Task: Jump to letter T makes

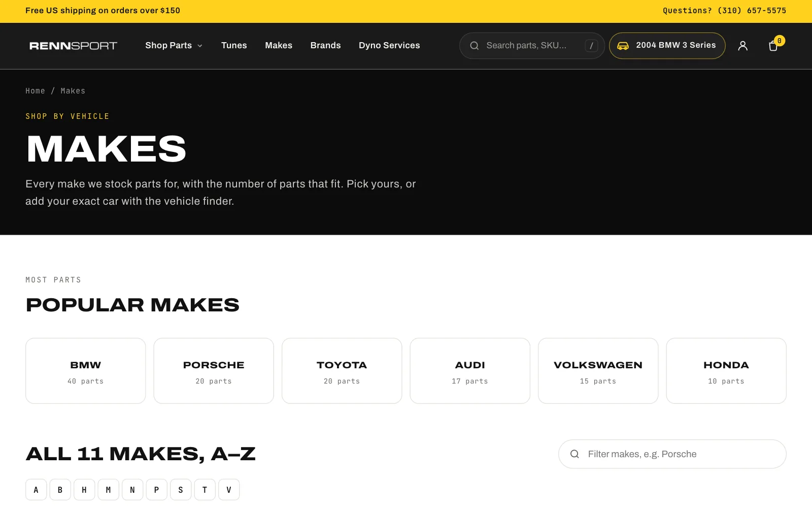Action: pos(205,490)
